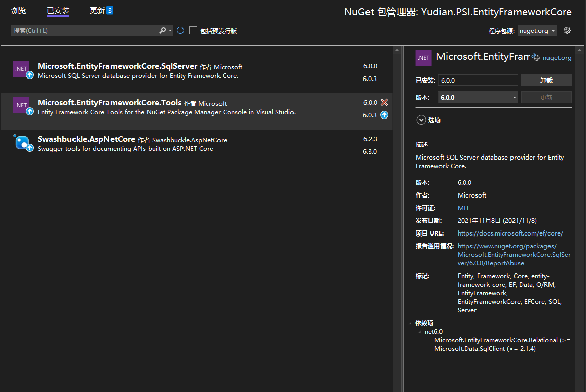Click the refresh packages icon
The image size is (586, 392).
pyautogui.click(x=180, y=30)
